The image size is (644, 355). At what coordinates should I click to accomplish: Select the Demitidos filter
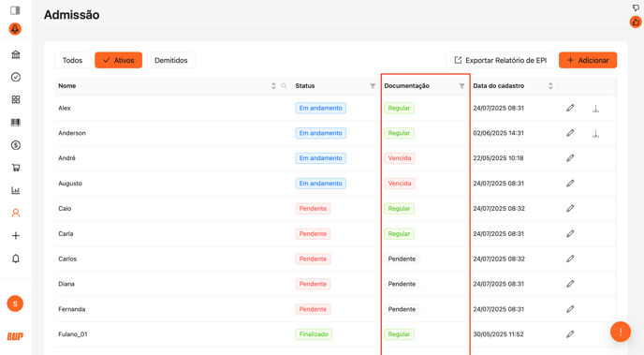click(x=171, y=60)
